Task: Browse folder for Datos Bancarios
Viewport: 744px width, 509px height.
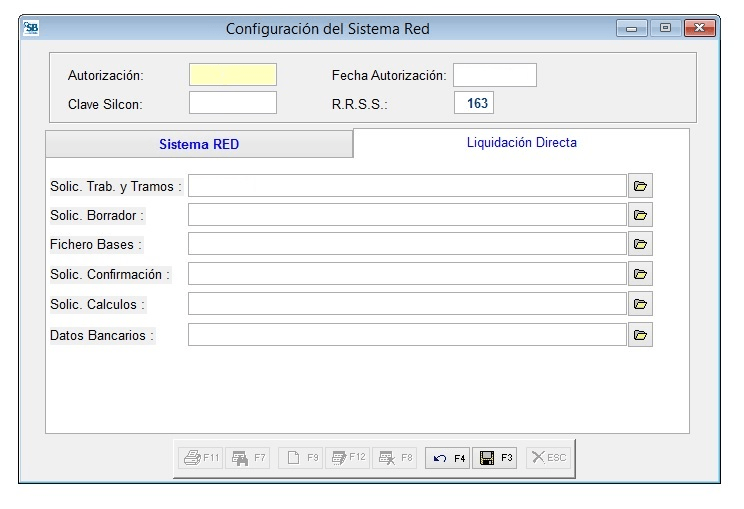Action: click(640, 335)
